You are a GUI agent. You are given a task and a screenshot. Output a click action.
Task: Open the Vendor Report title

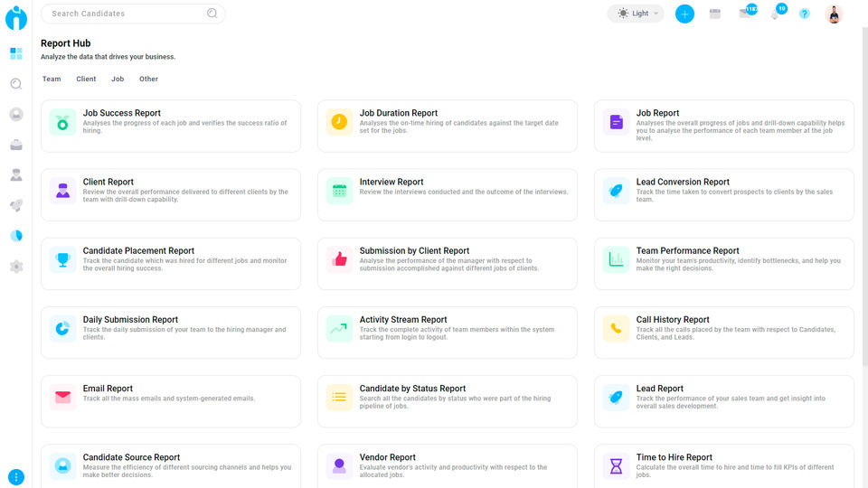pos(388,457)
